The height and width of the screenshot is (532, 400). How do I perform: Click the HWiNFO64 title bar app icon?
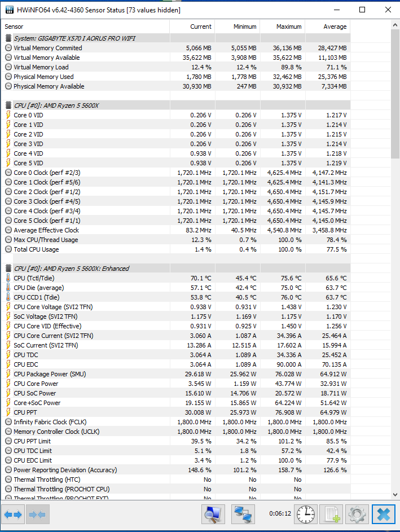(x=8, y=10)
